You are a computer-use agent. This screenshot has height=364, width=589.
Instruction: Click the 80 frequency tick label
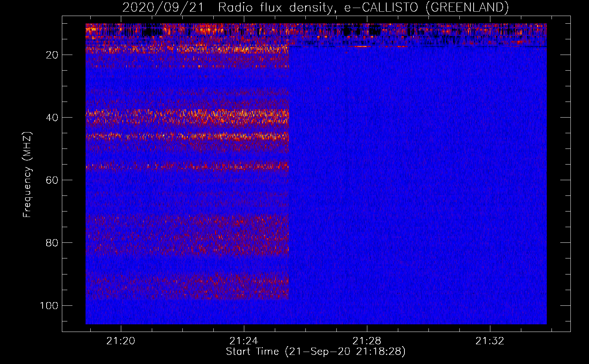tap(52, 243)
